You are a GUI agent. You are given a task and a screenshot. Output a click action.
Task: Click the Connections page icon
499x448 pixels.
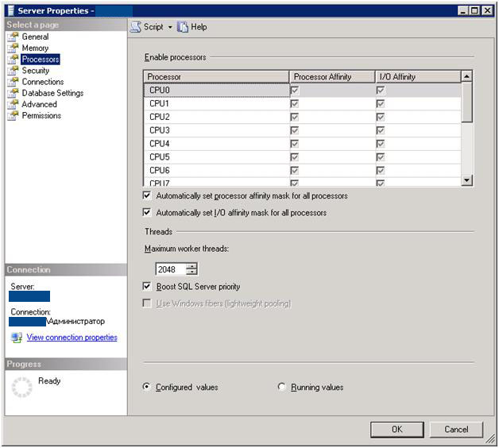click(14, 82)
